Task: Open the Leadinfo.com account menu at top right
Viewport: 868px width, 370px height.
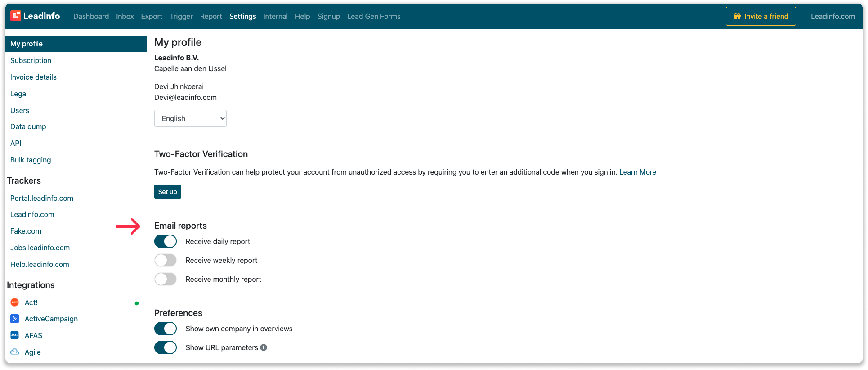Action: pos(833,16)
